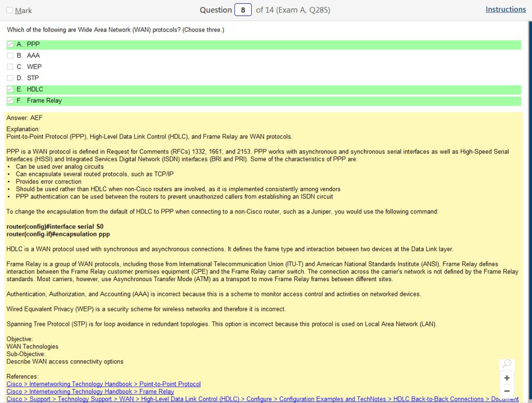Click the HDLC answer option label

click(x=35, y=90)
